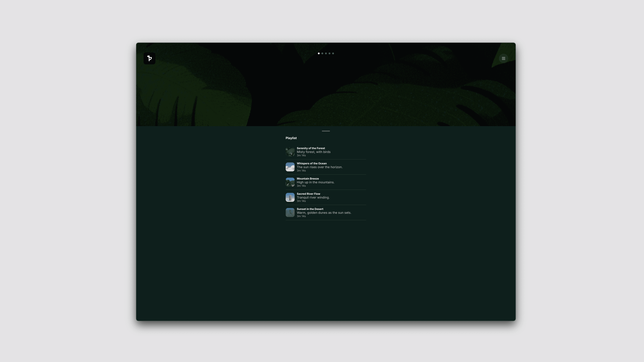
Task: Select the second pagination dot
Action: point(322,54)
